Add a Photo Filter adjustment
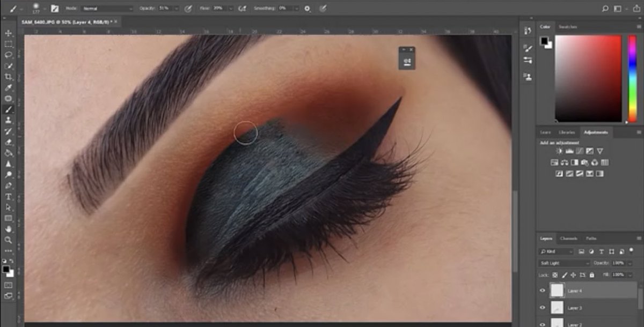The image size is (644, 327). tap(586, 162)
